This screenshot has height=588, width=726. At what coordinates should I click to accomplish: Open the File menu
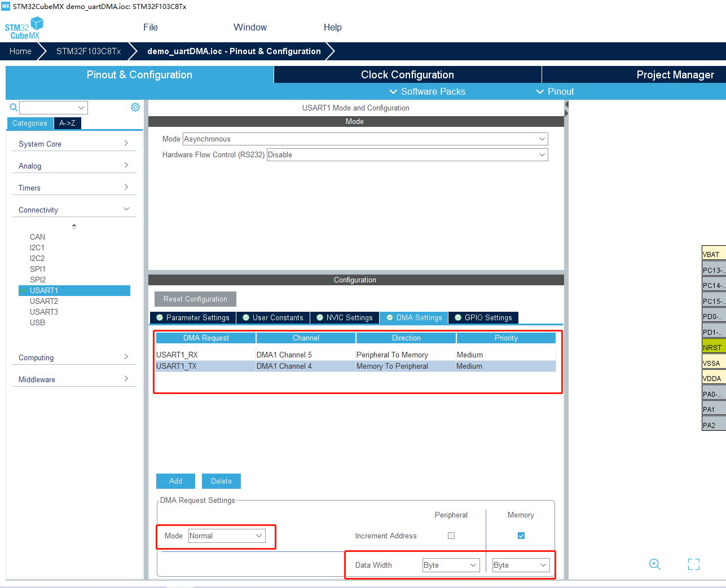click(151, 27)
